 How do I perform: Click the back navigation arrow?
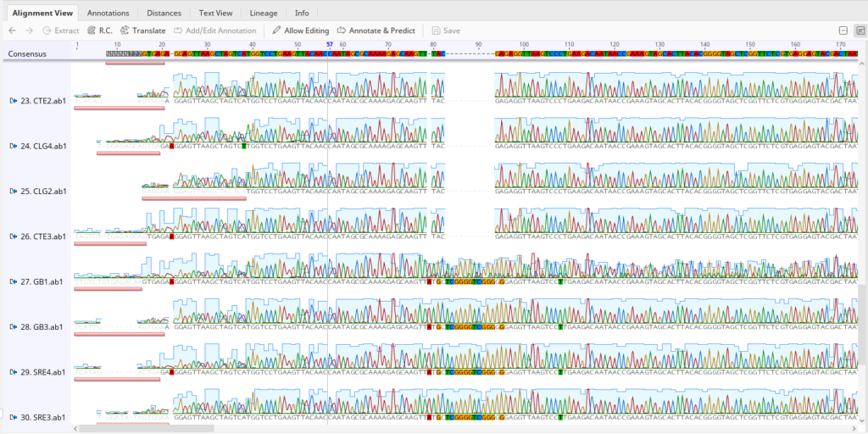pyautogui.click(x=12, y=31)
